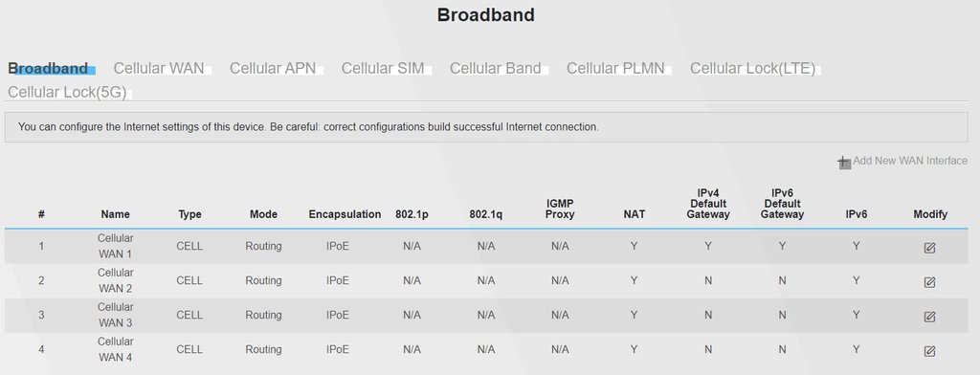Image resolution: width=980 pixels, height=375 pixels.
Task: Edit Cellular WAN 4 with modify icon
Action: [929, 351]
